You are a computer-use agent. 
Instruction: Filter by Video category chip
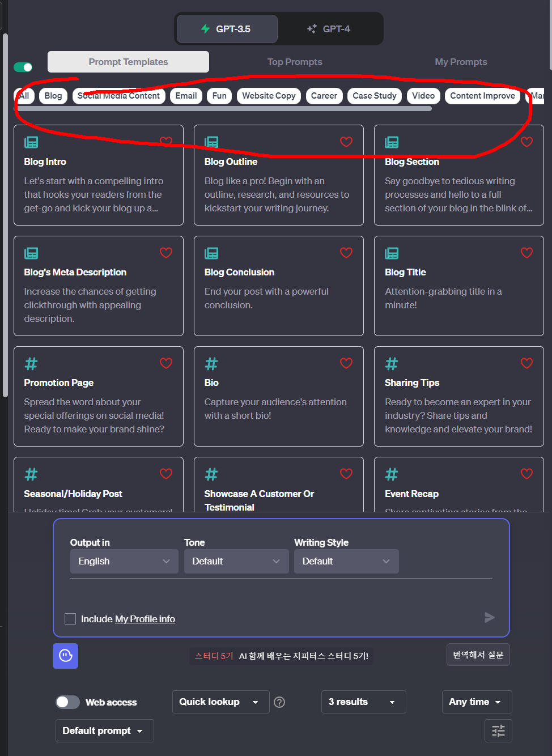423,96
